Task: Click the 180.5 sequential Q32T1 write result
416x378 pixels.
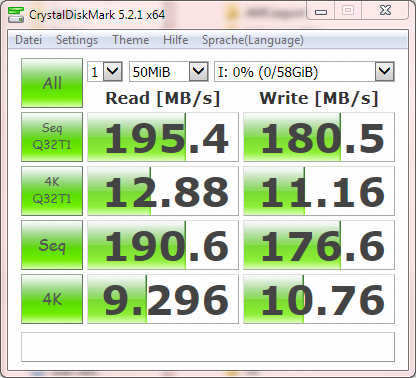Action: point(319,137)
